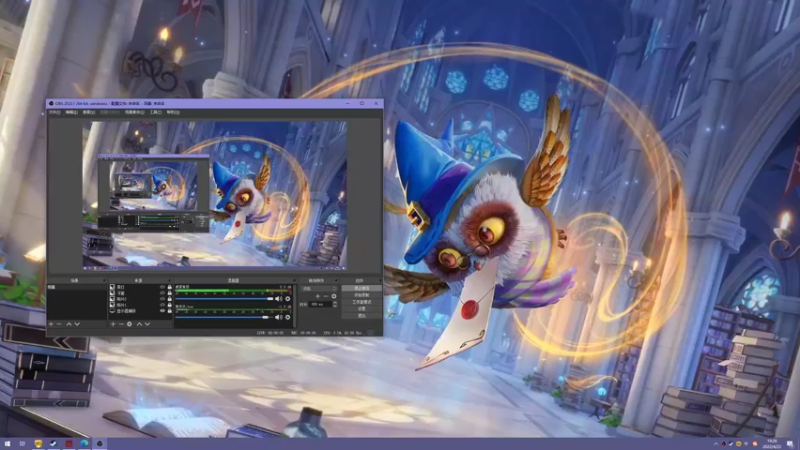Launch Steam from the taskbar
Image resolution: width=800 pixels, height=450 pixels.
tap(53, 444)
